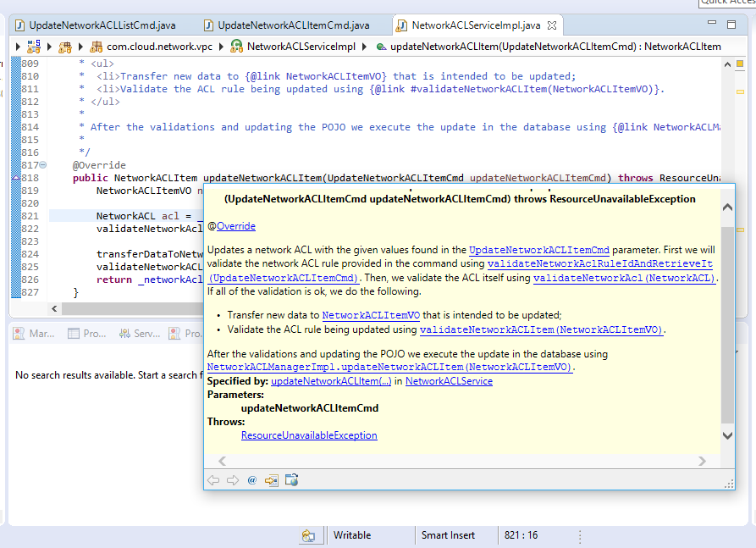Select the NetworkACLServiceImpl.java tab

click(x=476, y=25)
